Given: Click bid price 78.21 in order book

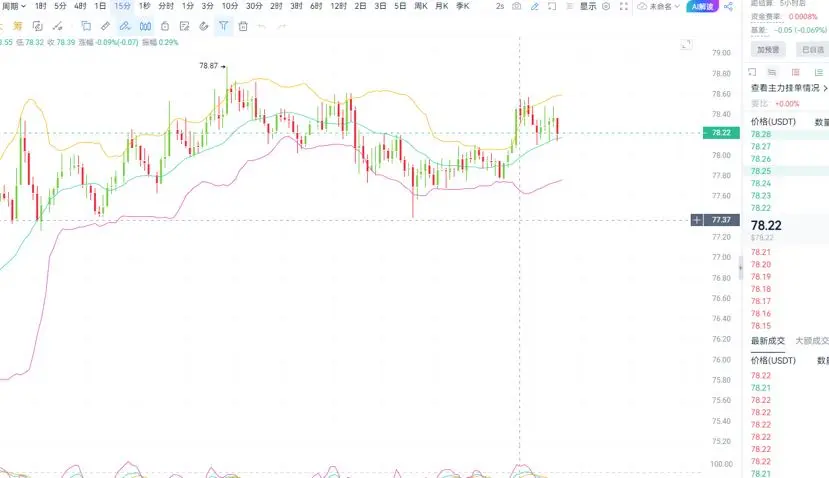Looking at the screenshot, I should [761, 252].
